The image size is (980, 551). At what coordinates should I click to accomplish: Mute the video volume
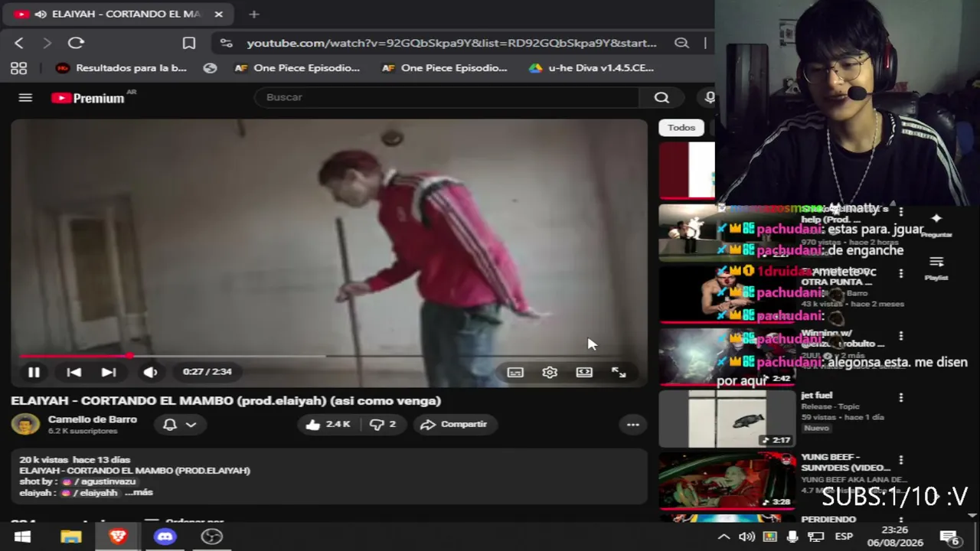[150, 372]
